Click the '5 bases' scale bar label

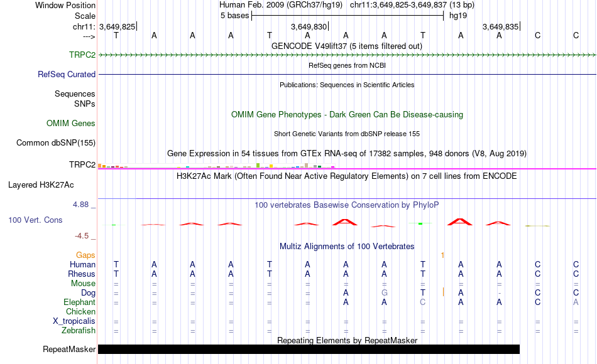[x=234, y=16]
